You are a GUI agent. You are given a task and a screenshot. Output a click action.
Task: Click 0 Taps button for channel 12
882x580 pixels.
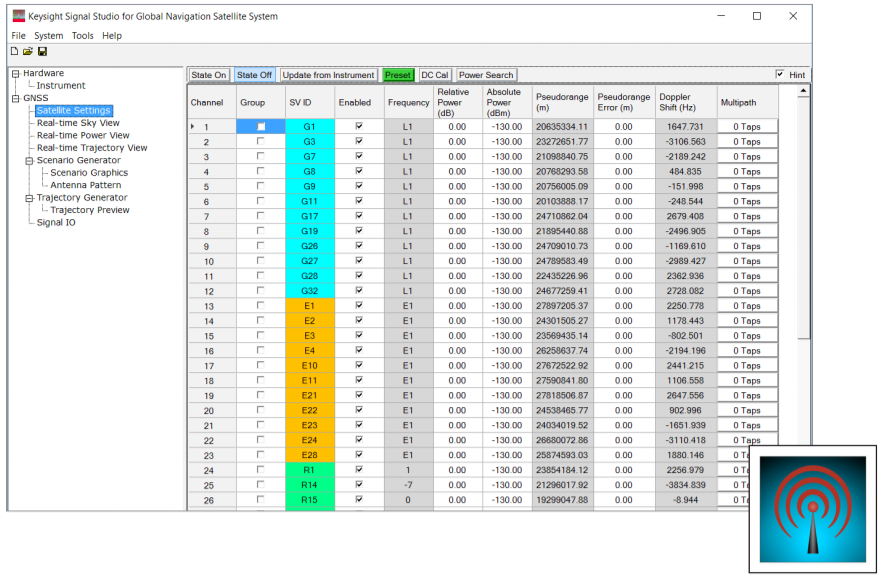coord(747,291)
